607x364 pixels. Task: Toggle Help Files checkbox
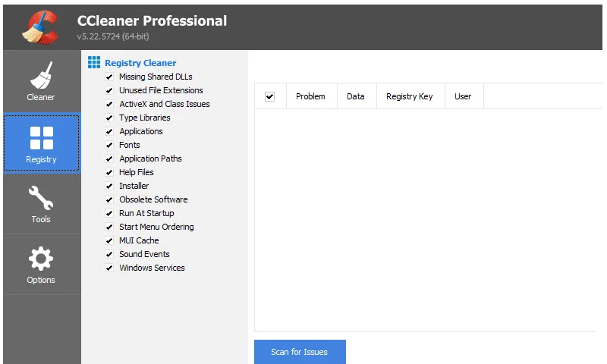coord(109,172)
